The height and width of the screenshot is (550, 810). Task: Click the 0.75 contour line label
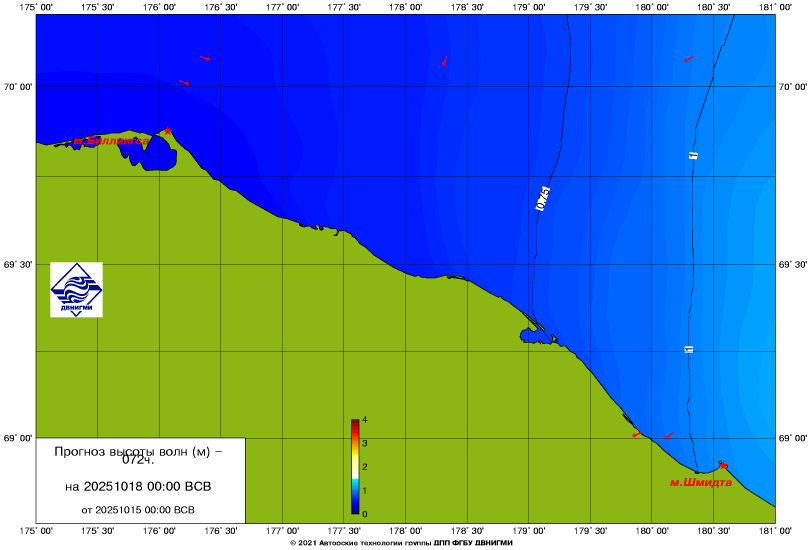pyautogui.click(x=544, y=198)
